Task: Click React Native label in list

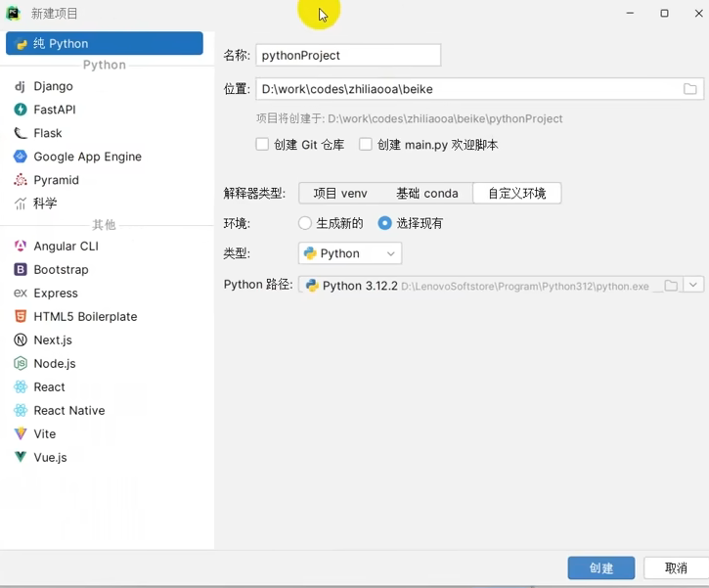Action: pyautogui.click(x=69, y=410)
